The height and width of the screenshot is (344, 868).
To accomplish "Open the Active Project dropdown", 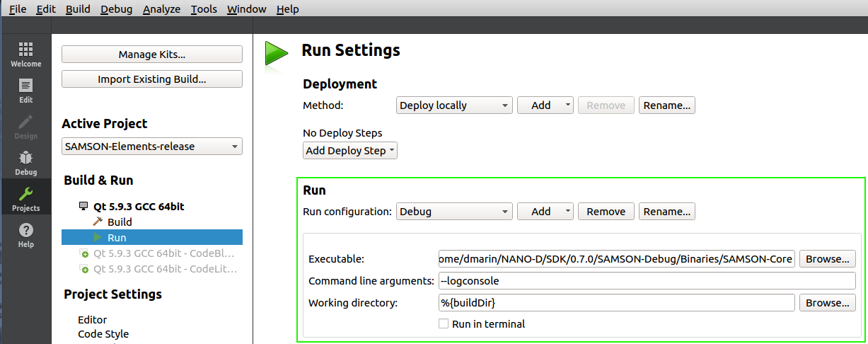I will [x=152, y=147].
